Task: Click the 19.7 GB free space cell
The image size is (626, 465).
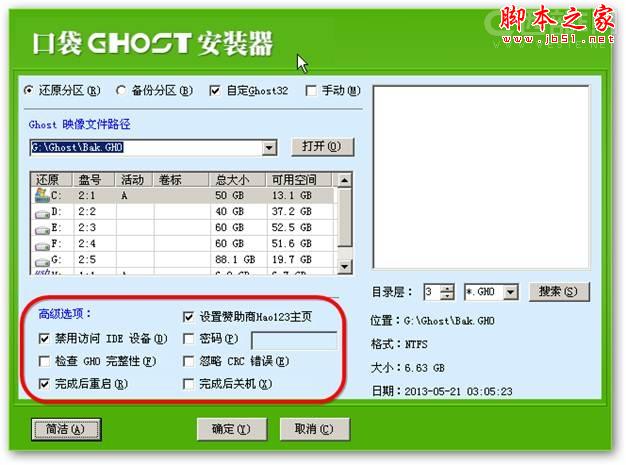Action: (291, 259)
